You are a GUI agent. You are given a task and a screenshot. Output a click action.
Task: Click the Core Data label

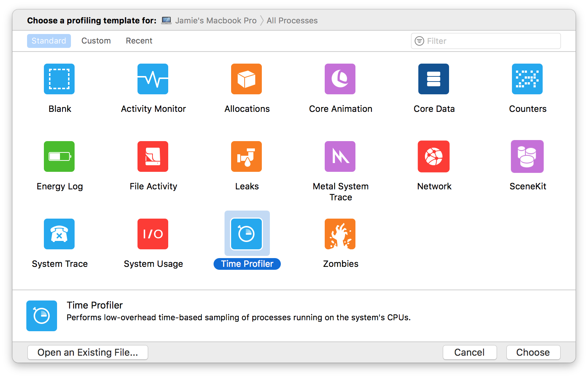click(434, 109)
